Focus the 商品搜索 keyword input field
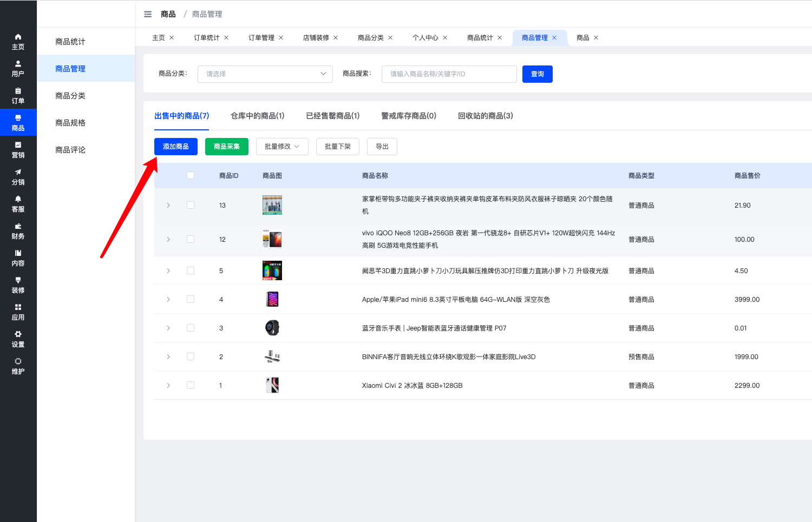 (449, 74)
